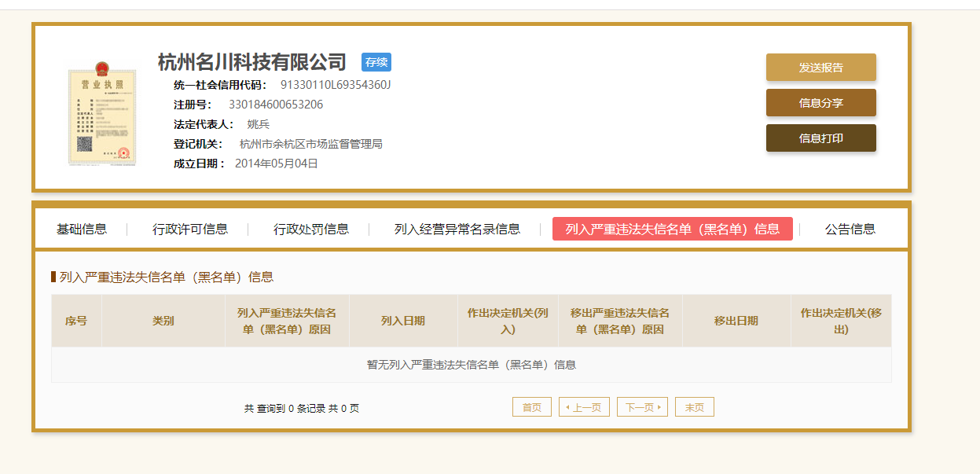Click establishment date 2014年05月04日
The height and width of the screenshot is (474, 980).
277,164
